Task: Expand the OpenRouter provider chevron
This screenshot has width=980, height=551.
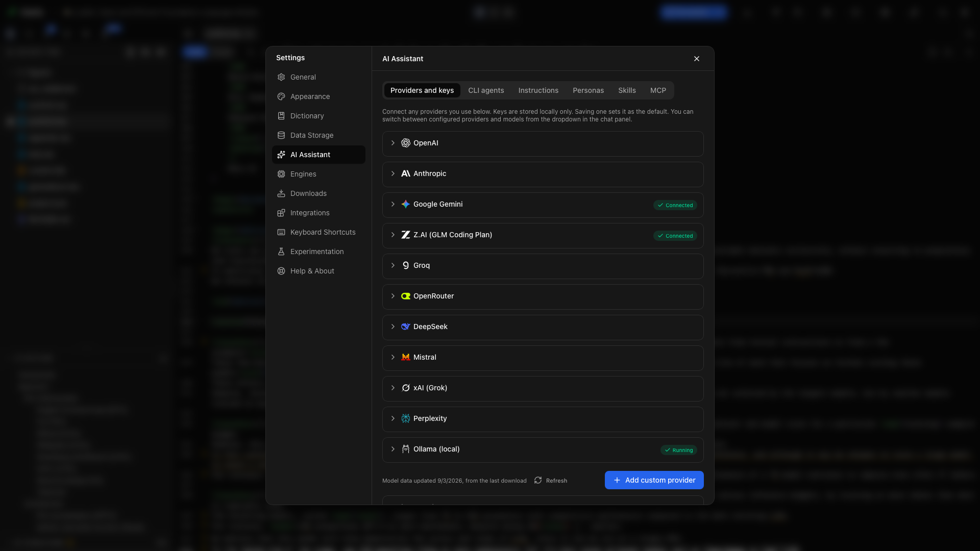Action: [393, 296]
